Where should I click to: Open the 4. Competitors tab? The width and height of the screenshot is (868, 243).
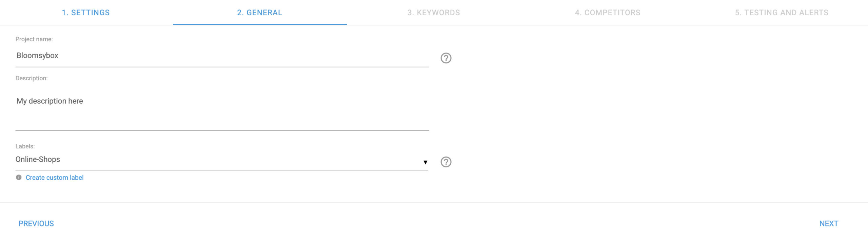pyautogui.click(x=608, y=13)
